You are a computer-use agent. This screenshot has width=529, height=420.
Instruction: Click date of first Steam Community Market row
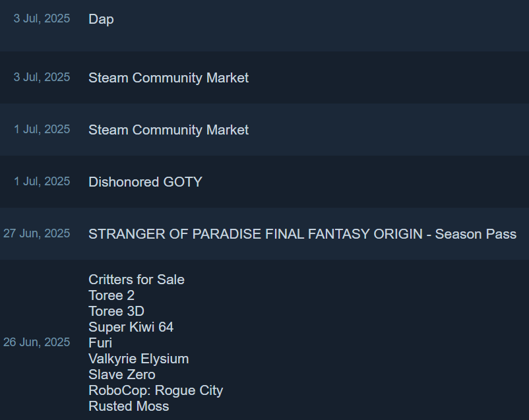pyautogui.click(x=42, y=77)
